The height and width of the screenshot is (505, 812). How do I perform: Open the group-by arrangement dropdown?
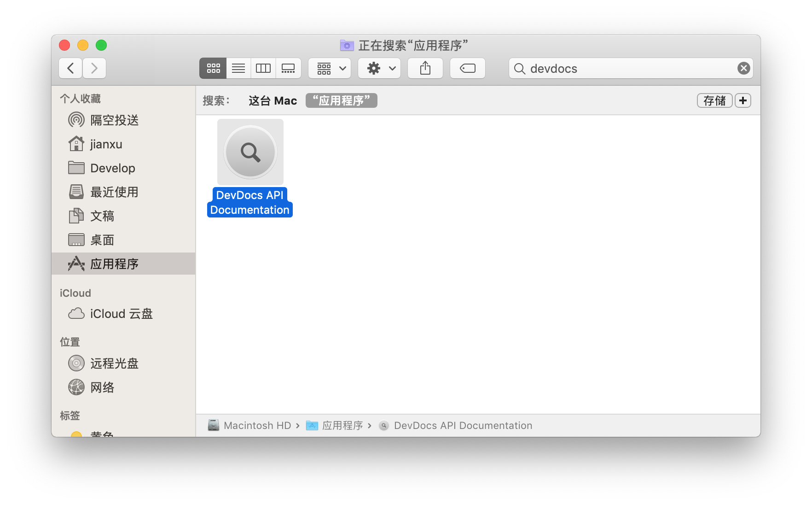pos(330,68)
